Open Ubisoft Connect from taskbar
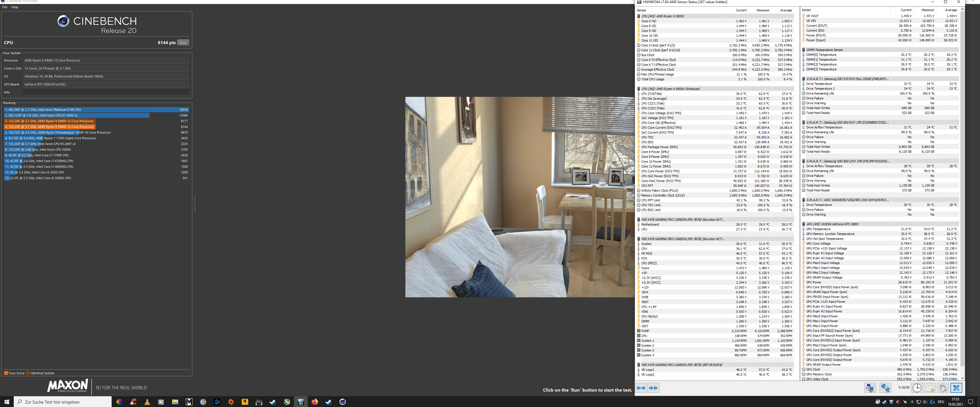 tap(203, 402)
